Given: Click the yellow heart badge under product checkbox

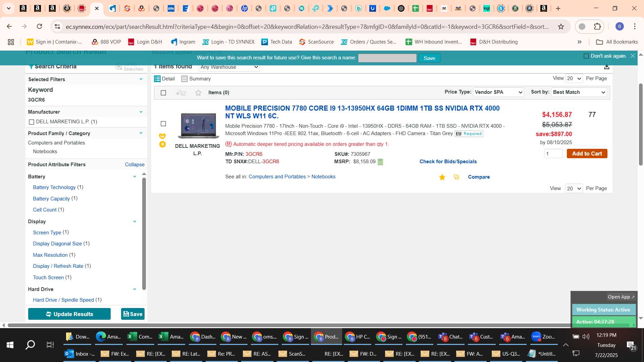Looking at the screenshot, I should 162,136.
